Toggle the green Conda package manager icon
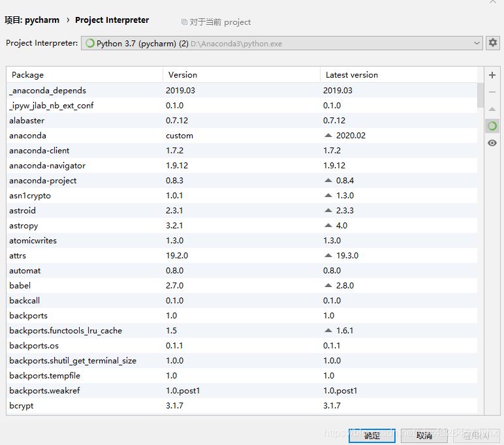Image resolution: width=504 pixels, height=445 pixels. coord(492,126)
